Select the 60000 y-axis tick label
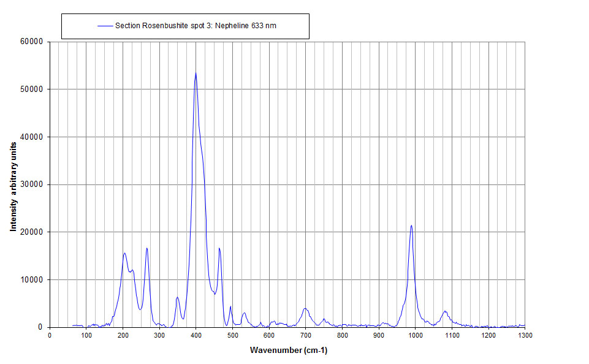The width and height of the screenshot is (589, 364). pyautogui.click(x=31, y=42)
